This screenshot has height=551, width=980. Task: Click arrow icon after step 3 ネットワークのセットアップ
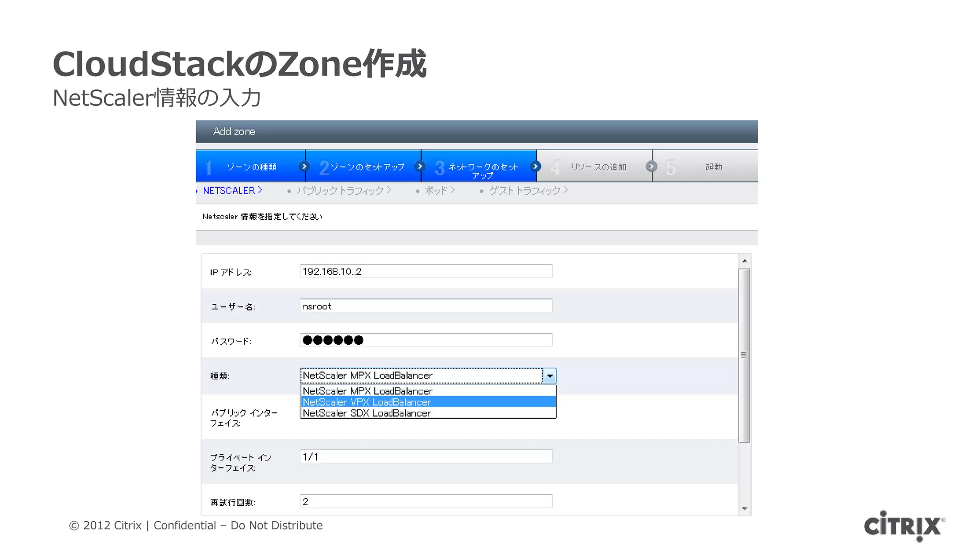pyautogui.click(x=535, y=166)
